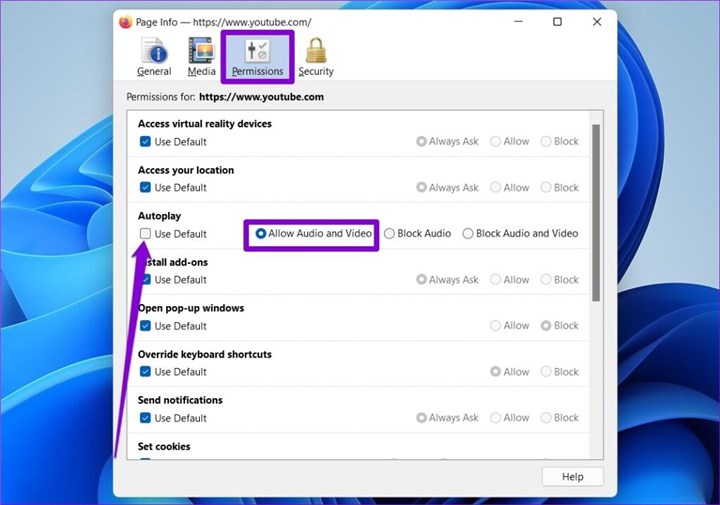The height and width of the screenshot is (505, 720).
Task: Choose Block for Override keyboard shortcuts
Action: point(546,371)
